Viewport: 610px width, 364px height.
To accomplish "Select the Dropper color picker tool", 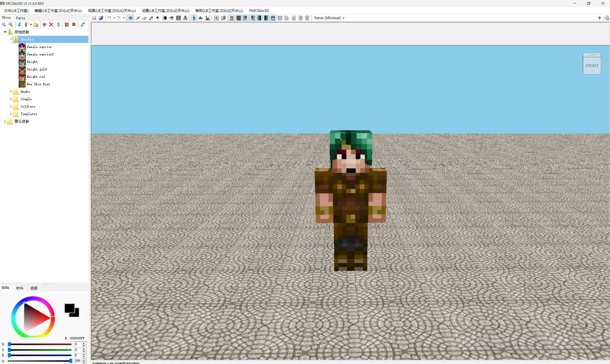I will coord(151,18).
